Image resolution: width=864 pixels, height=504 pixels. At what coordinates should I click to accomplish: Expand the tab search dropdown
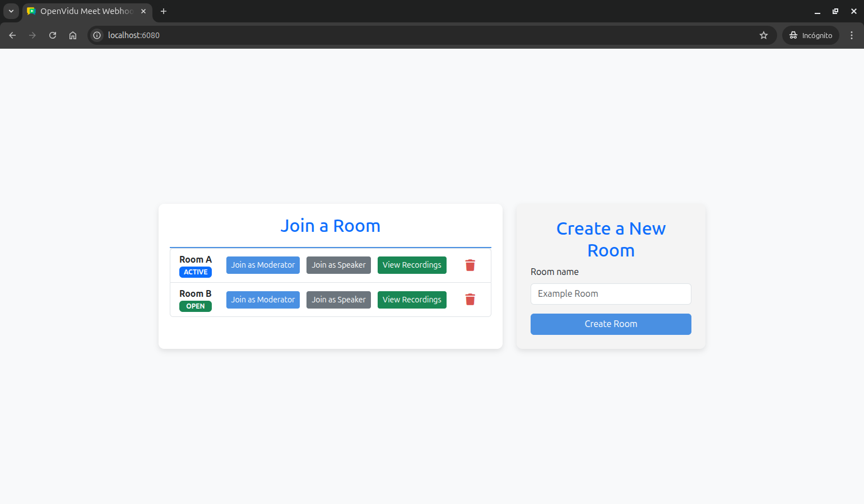click(11, 11)
